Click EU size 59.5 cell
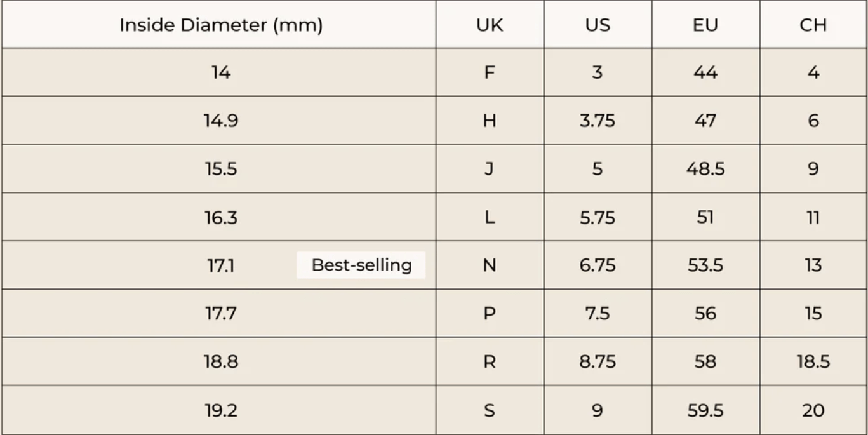The width and height of the screenshot is (868, 435). tap(705, 410)
